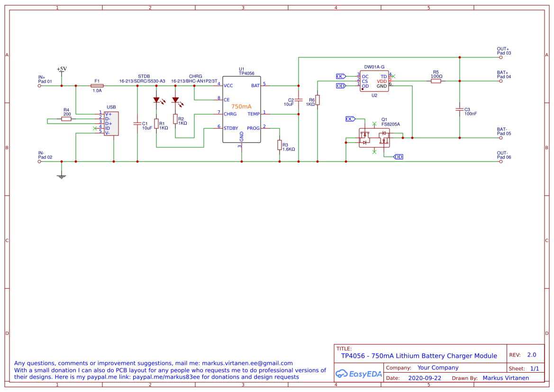Image resolution: width=554 pixels, height=392 pixels.
Task: Select resistor R1 symbol
Action: point(156,124)
